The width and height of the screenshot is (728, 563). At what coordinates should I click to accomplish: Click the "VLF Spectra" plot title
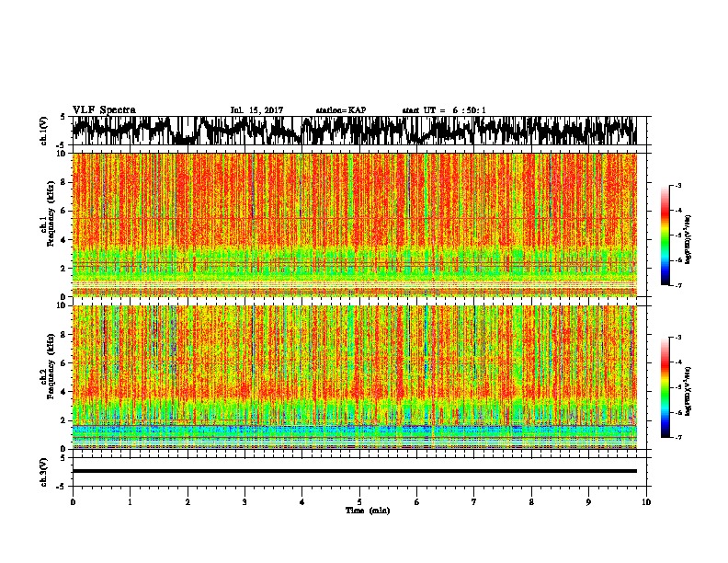[x=104, y=110]
